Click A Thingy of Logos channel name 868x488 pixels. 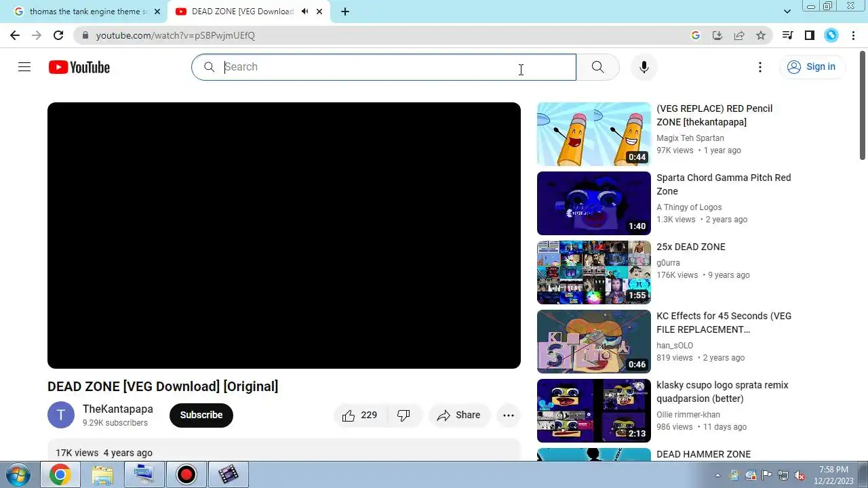[689, 207]
